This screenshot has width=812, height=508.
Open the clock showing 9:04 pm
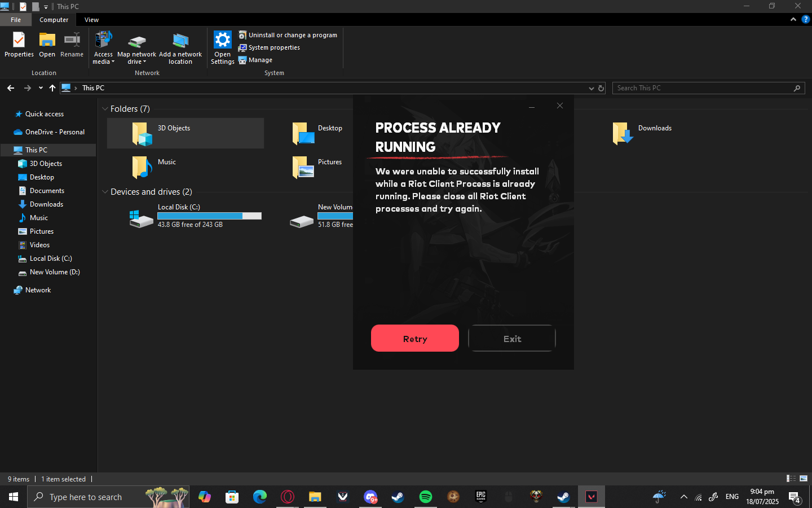point(762,497)
